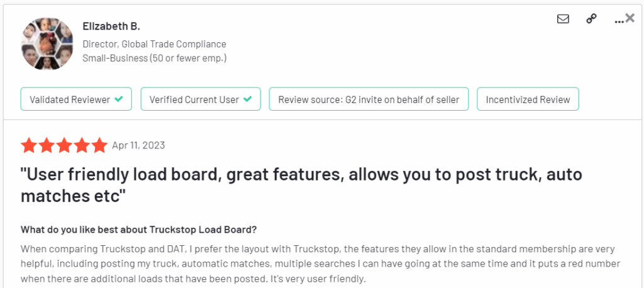Click the fifth orange rating star

click(x=99, y=146)
